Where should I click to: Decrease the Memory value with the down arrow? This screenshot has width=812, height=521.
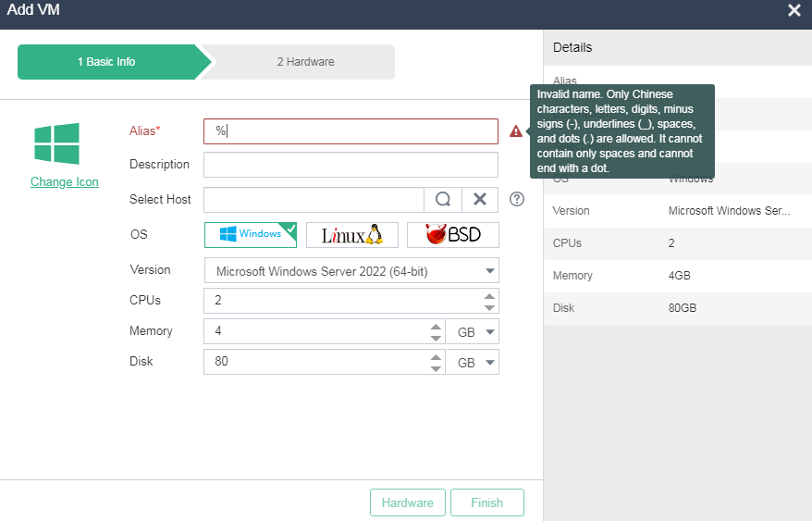coord(436,338)
